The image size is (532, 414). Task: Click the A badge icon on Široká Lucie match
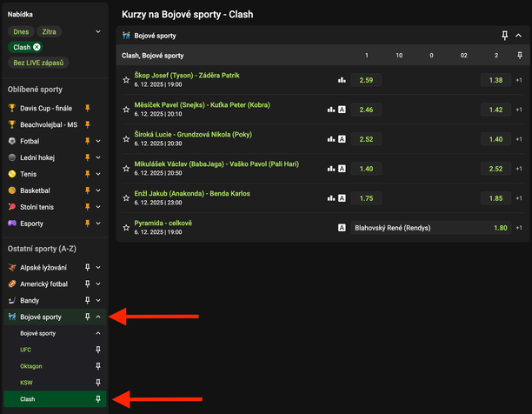(x=342, y=139)
